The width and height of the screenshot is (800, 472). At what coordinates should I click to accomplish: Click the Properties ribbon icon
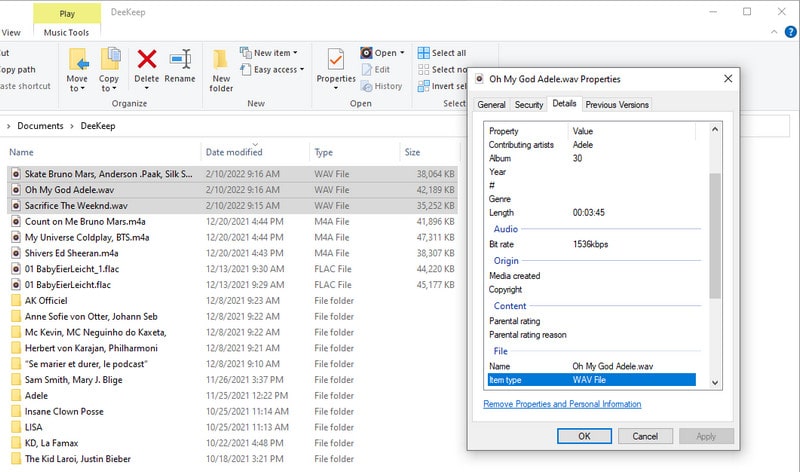336,59
